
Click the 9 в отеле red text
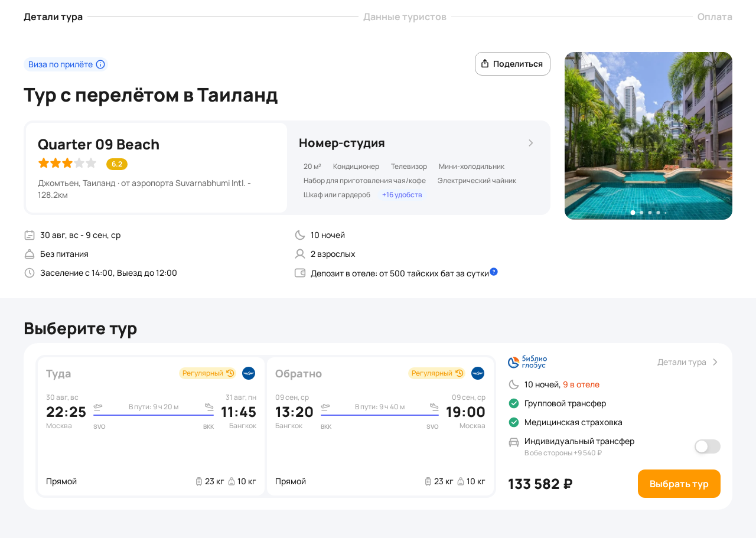click(581, 384)
